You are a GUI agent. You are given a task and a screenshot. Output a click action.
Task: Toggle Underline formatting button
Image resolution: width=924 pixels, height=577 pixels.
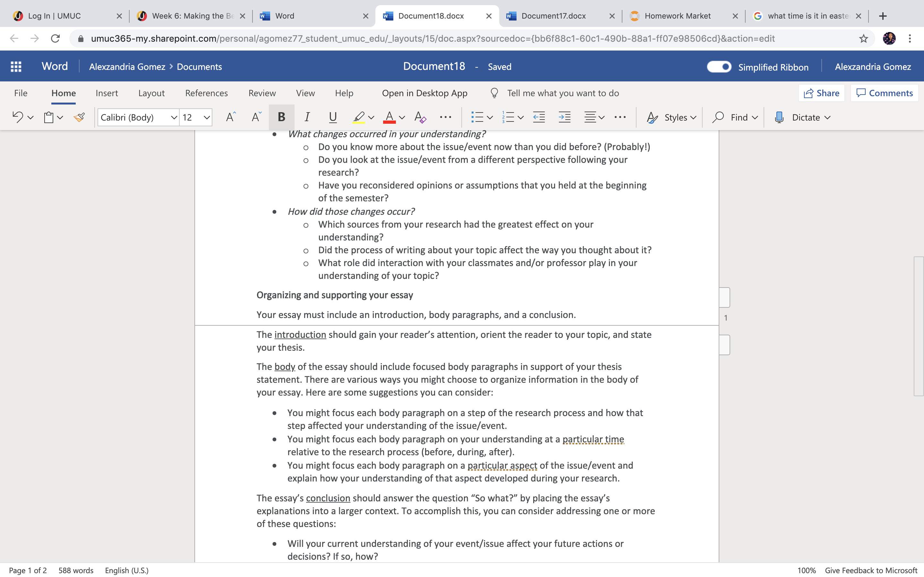333,117
